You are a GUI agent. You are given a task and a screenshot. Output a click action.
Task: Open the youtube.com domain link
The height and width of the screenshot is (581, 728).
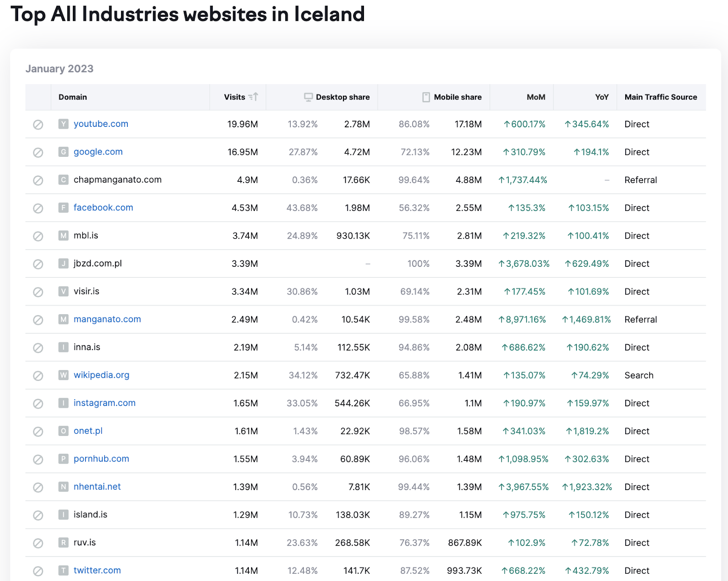pos(101,124)
